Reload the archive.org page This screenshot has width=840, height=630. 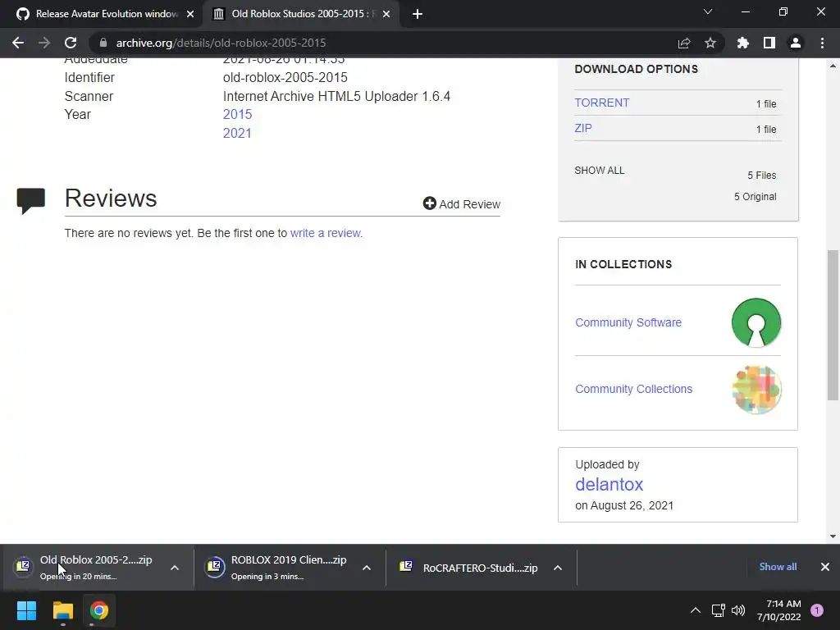click(71, 43)
